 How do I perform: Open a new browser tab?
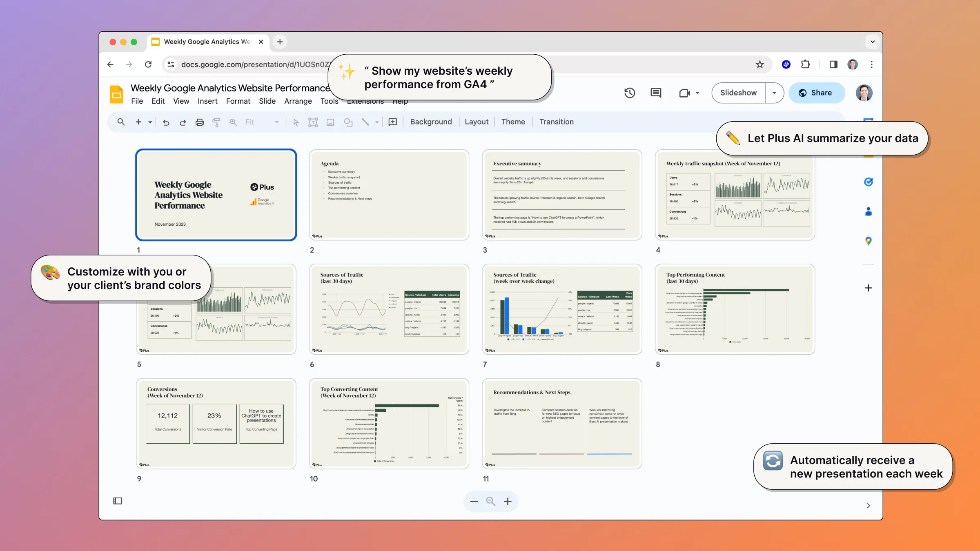280,42
